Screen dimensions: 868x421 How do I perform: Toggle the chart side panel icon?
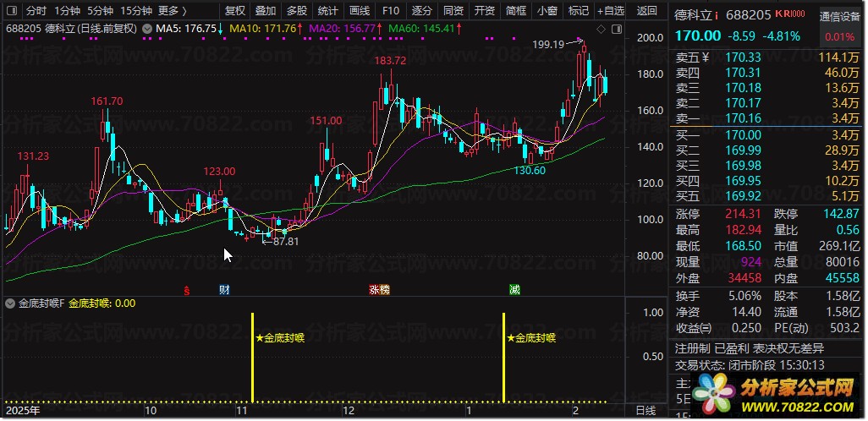coord(617,29)
